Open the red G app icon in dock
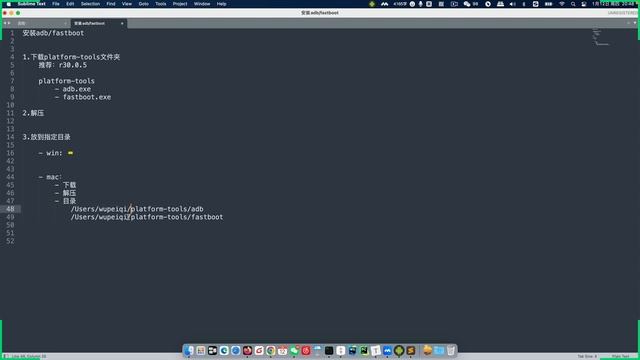Screen dimensions: 640x360 (x=259, y=350)
